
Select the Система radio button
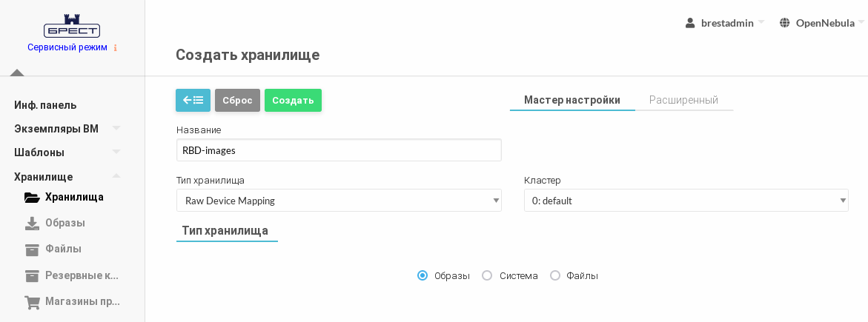click(487, 275)
